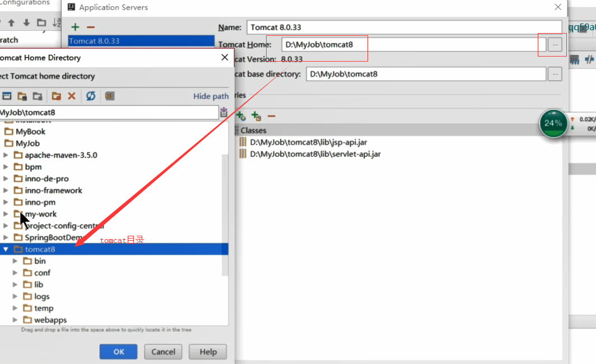Viewport: 596px width, 364px height.
Task: Expand the inno-framework folder
Action: (6, 190)
